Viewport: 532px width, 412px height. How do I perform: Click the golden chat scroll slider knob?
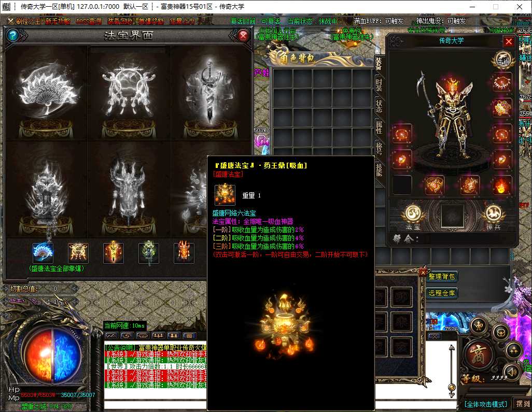click(452, 387)
